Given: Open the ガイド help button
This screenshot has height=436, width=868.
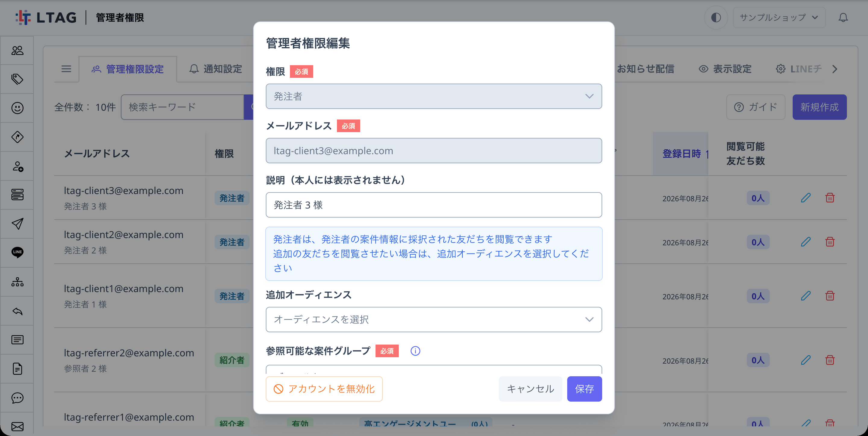Looking at the screenshot, I should point(756,107).
